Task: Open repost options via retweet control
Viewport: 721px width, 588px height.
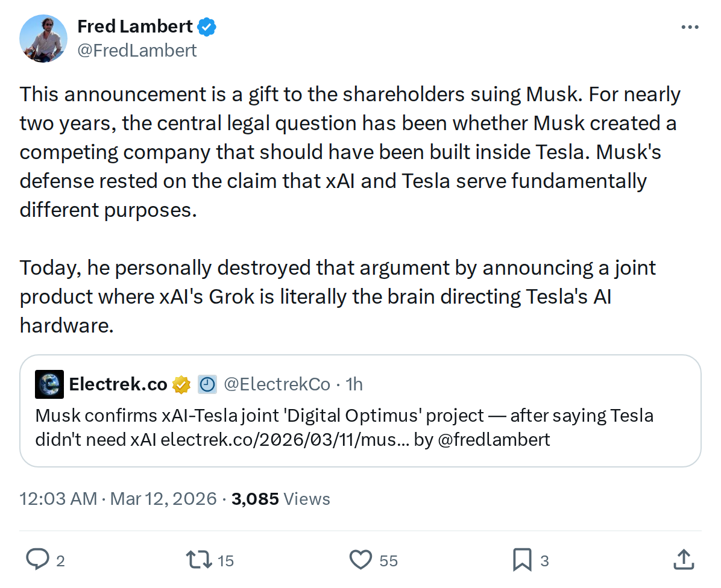Action: 199,560
